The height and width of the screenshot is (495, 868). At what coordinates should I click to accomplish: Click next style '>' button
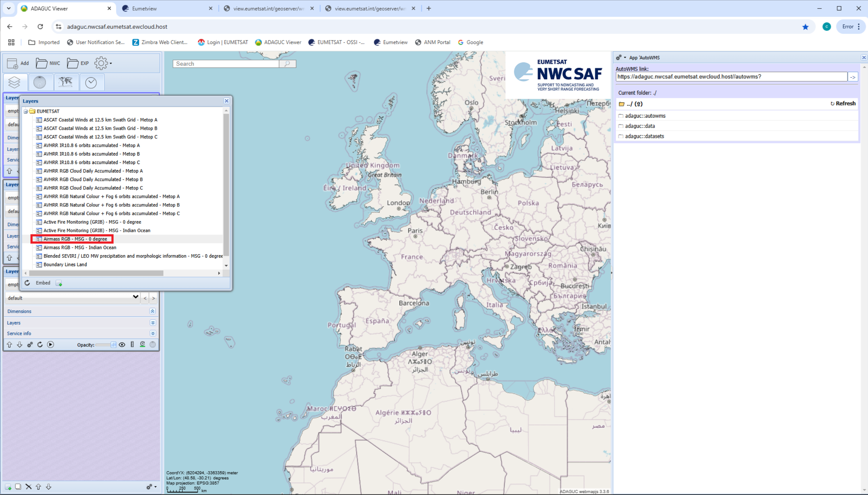coord(154,298)
